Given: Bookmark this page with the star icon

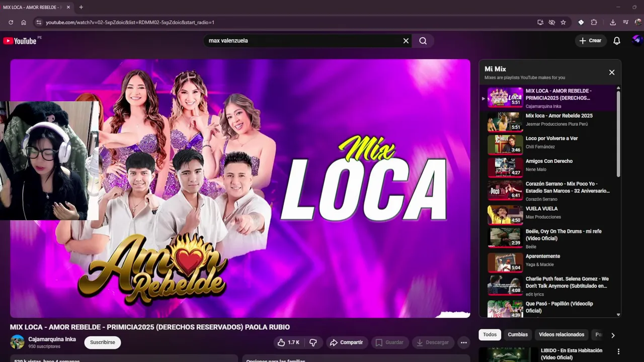Looking at the screenshot, I should point(563,22).
